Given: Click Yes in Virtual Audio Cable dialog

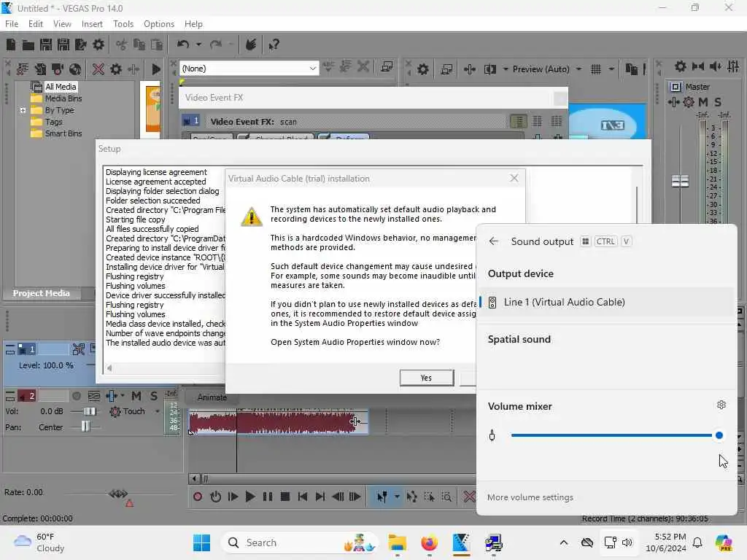Looking at the screenshot, I should 426,378.
